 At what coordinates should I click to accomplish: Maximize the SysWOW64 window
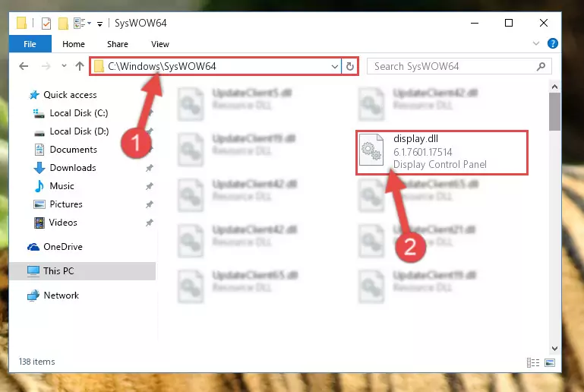[x=509, y=23]
